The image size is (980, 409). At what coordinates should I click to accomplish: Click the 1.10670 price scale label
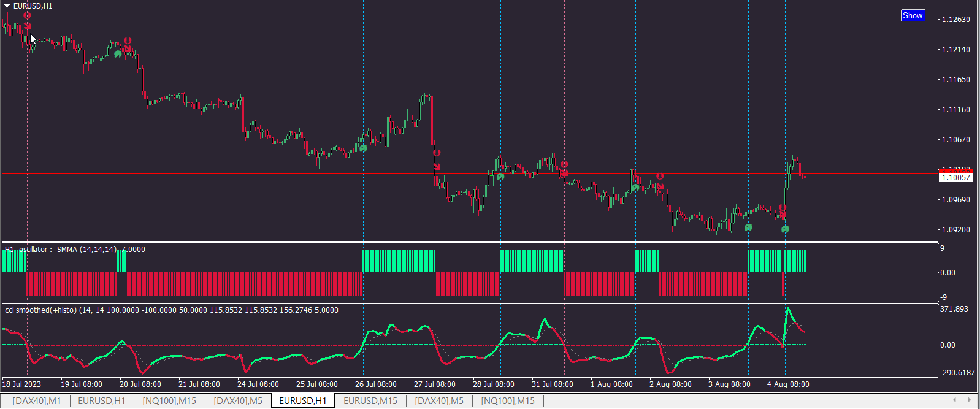[956, 139]
